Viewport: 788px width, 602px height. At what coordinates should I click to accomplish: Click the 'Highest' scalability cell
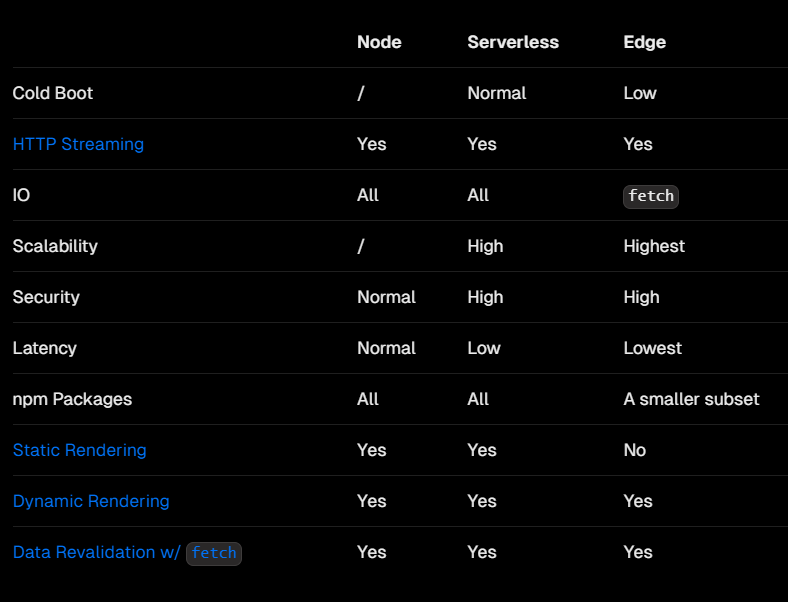pyautogui.click(x=654, y=246)
